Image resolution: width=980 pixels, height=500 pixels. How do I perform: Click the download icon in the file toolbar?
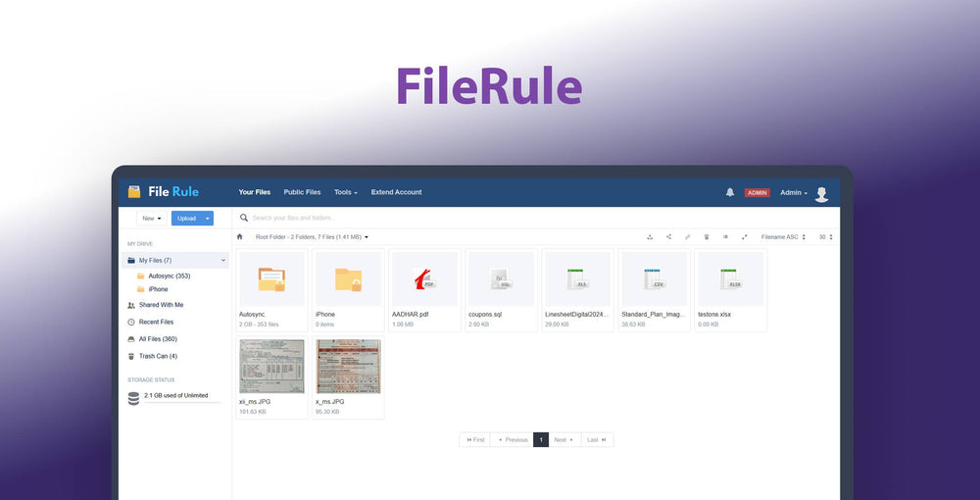click(650, 236)
